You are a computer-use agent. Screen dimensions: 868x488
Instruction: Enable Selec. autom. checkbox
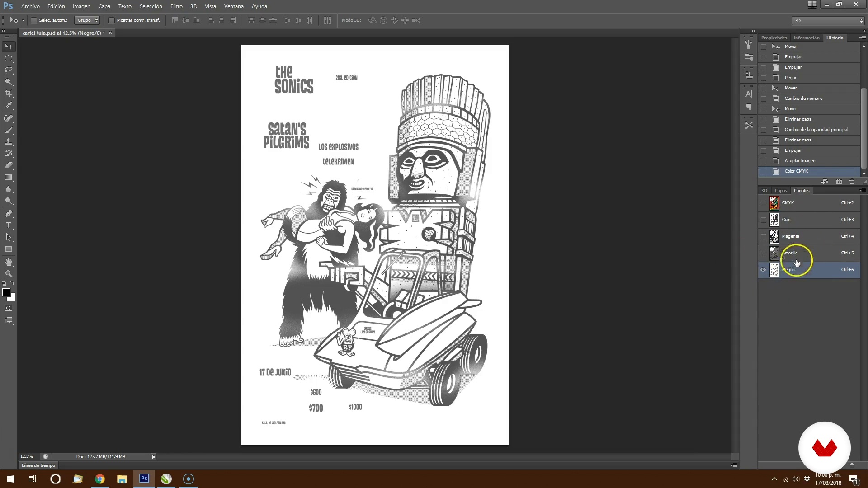pyautogui.click(x=33, y=20)
